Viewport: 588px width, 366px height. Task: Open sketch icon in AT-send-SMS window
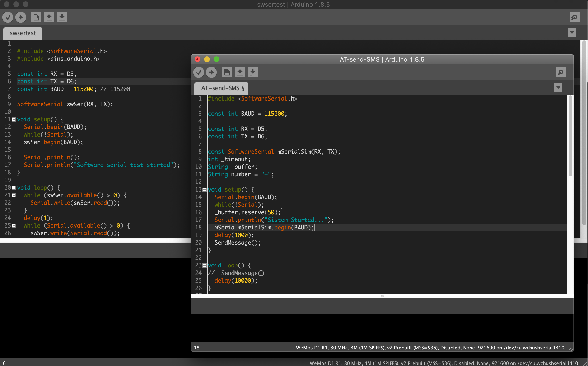point(240,72)
